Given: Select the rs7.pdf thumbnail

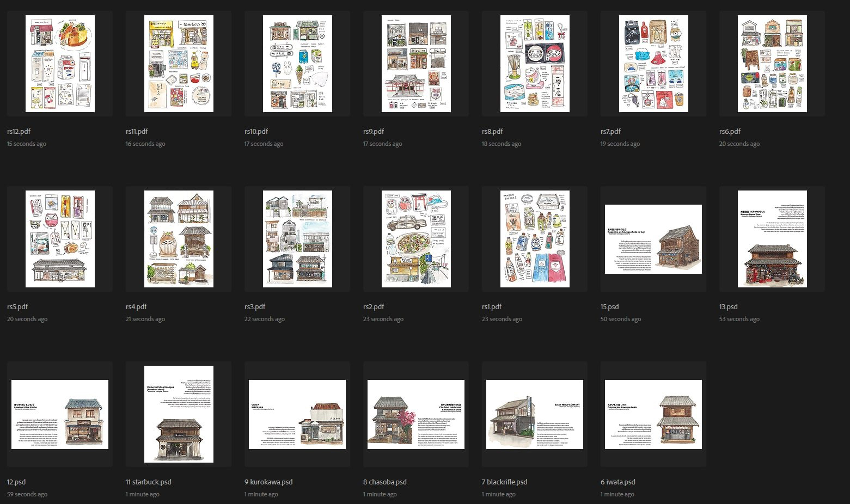Looking at the screenshot, I should 653,64.
